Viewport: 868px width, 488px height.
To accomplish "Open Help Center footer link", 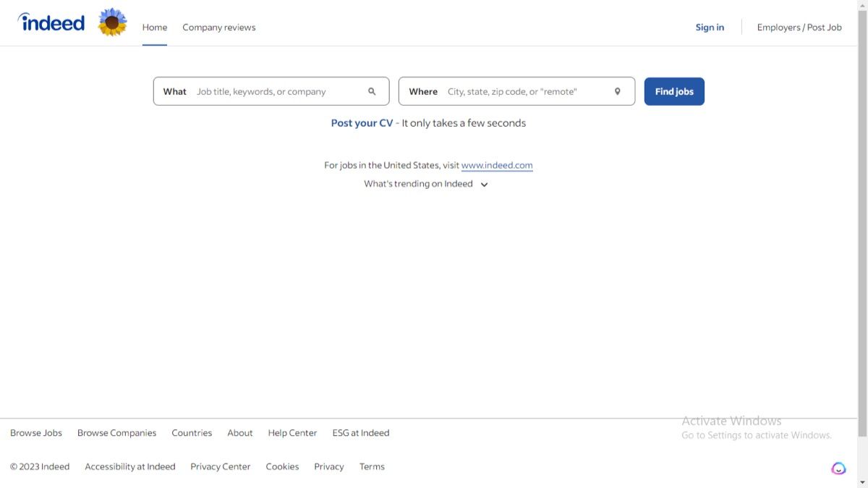I will pyautogui.click(x=292, y=433).
